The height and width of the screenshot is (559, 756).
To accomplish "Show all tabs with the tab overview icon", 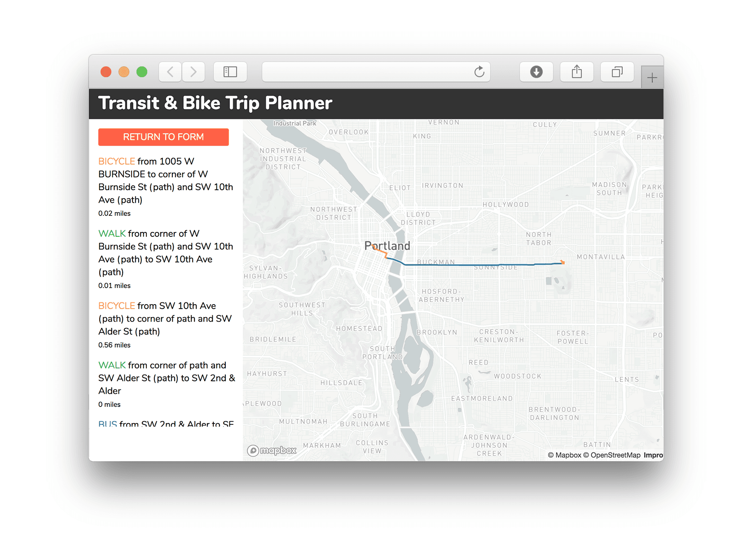I will click(x=617, y=72).
